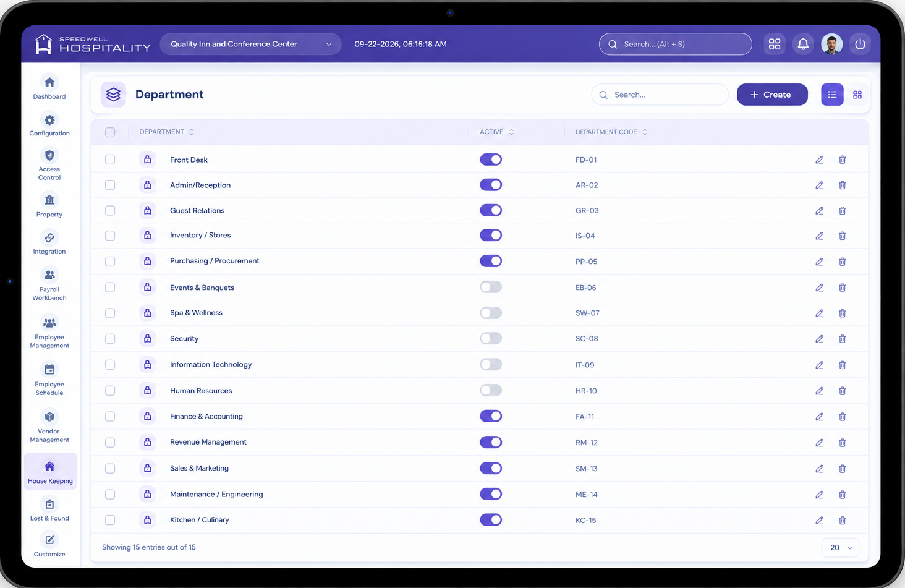
Task: Disable the Finance & Accounting toggle
Action: [491, 416]
